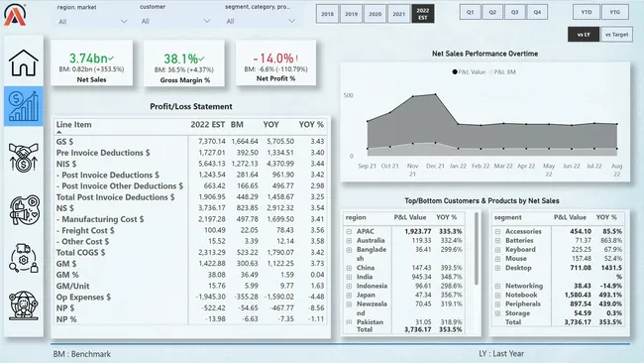Click the P&L Value legend marker
Screen dimensions: 644x363
455,72
